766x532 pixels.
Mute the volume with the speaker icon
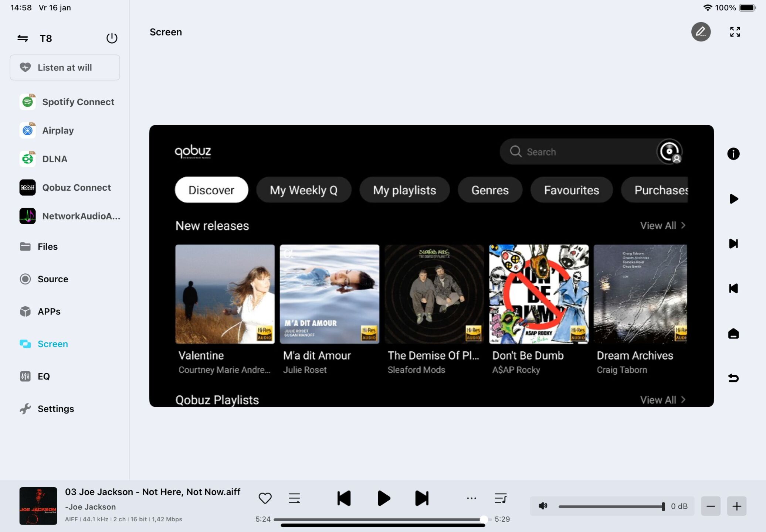coord(543,506)
